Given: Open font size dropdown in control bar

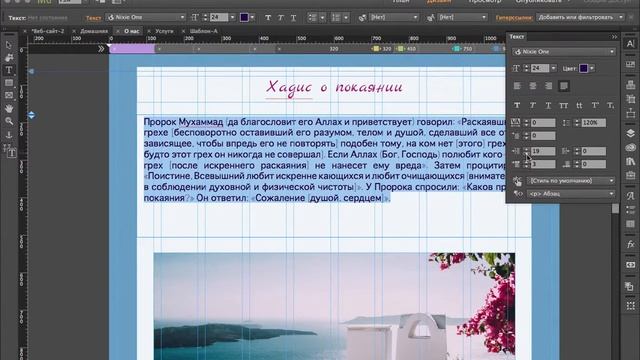Looking at the screenshot, I should coord(232,18).
